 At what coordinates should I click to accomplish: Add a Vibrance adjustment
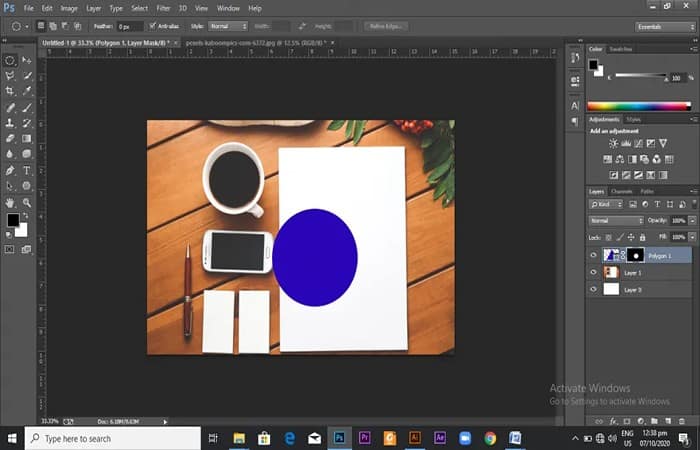point(663,143)
